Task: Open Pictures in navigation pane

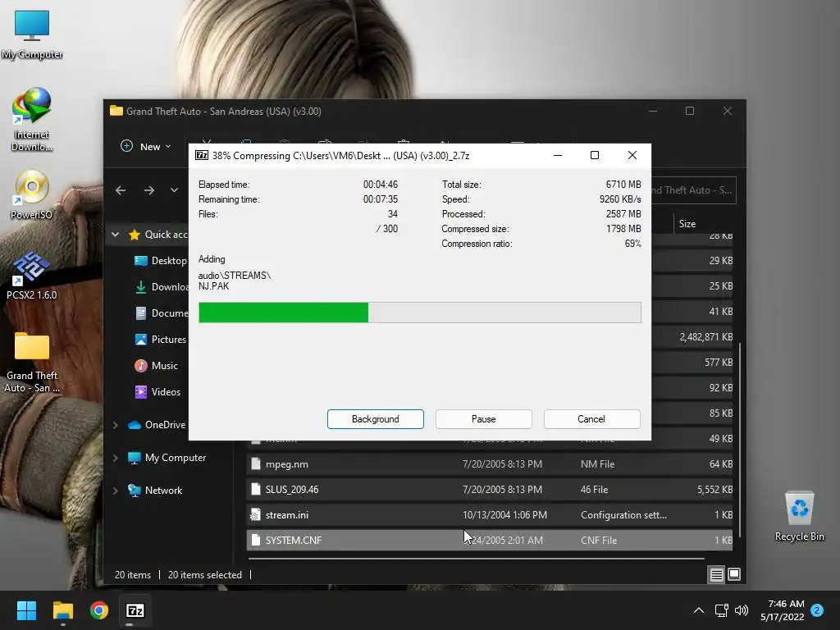Action: click(161, 339)
